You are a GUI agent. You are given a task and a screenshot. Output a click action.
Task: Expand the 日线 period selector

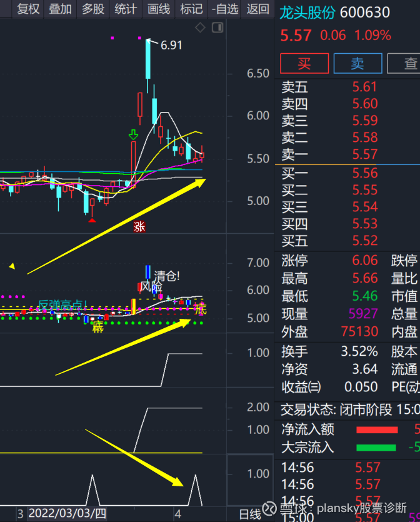point(250,514)
